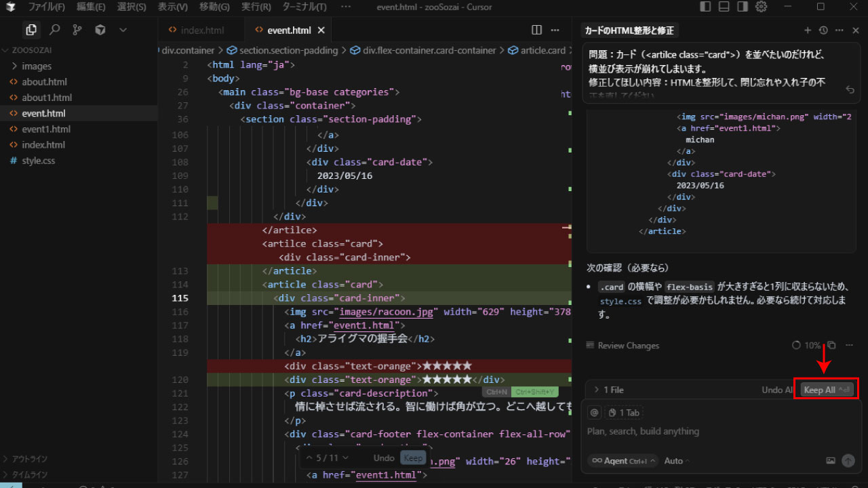This screenshot has width=868, height=488.
Task: Click the 10% context usage indicator
Action: point(806,345)
